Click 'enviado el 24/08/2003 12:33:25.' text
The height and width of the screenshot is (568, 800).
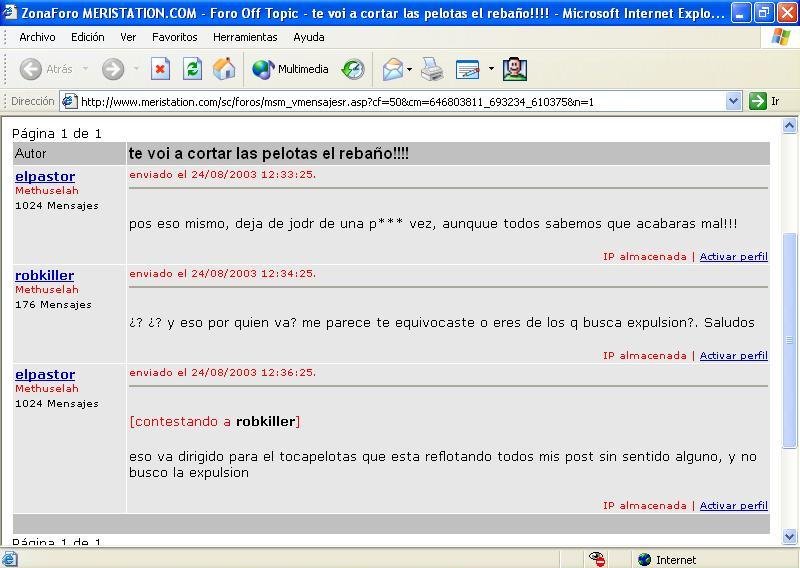222,175
